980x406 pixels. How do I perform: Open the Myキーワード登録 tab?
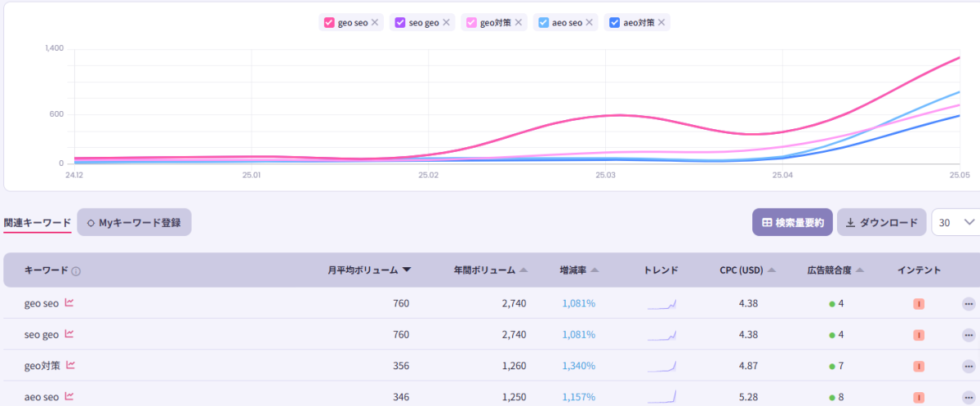pos(134,222)
